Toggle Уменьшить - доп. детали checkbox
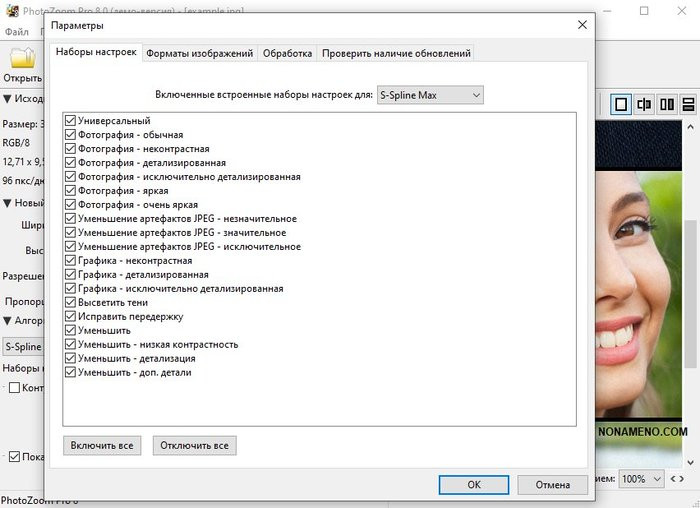 [70, 373]
